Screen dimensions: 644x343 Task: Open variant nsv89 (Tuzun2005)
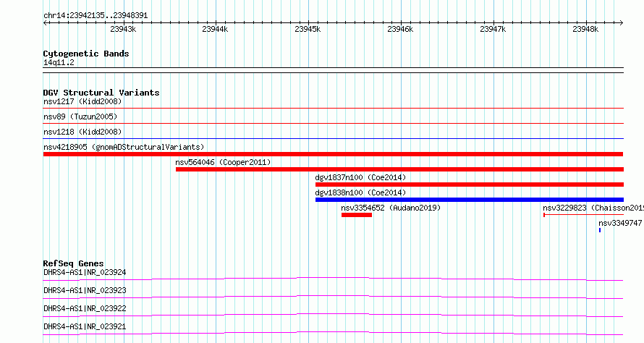80,117
